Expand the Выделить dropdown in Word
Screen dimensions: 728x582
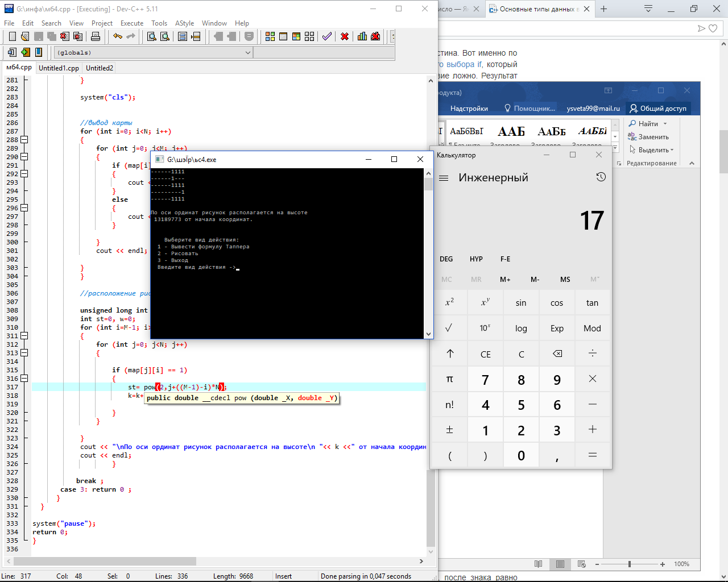click(x=652, y=150)
